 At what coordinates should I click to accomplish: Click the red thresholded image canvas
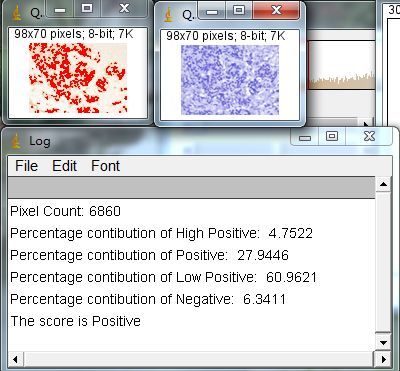(78, 78)
